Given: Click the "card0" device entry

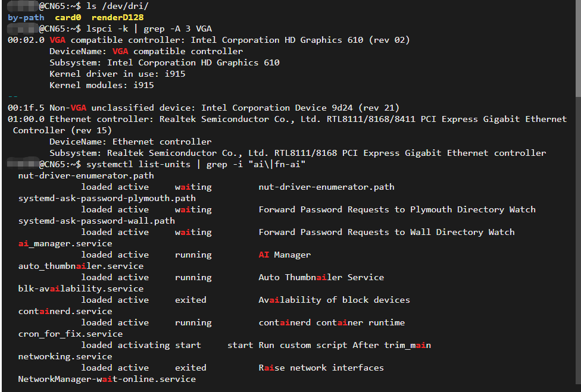Looking at the screenshot, I should [68, 17].
